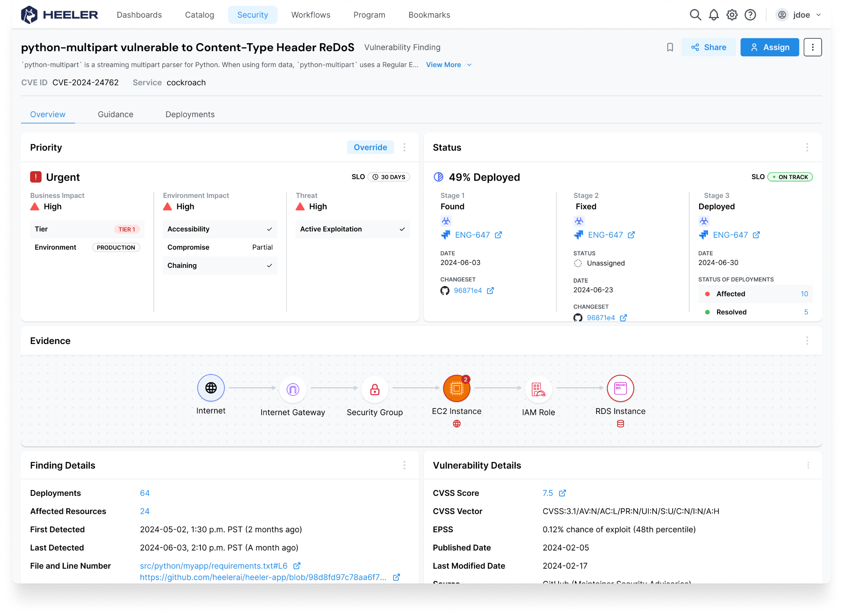Select the RDS Instance node
843x616 pixels.
620,388
